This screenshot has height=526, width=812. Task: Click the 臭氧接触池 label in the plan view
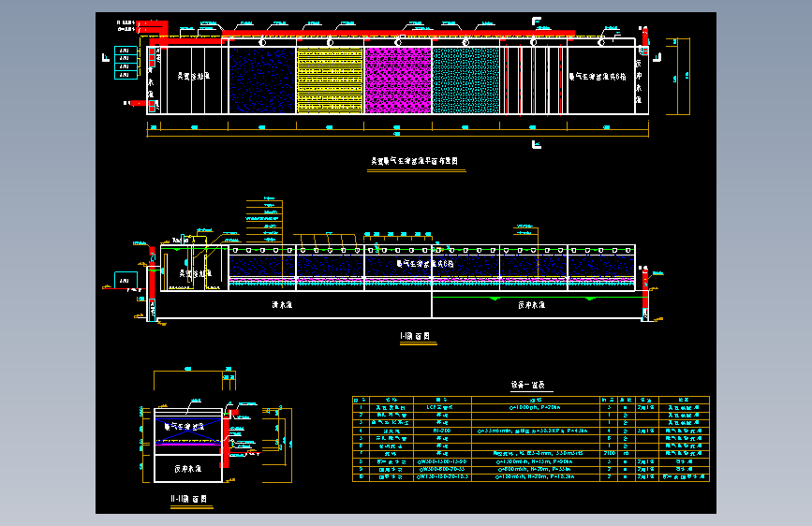(x=194, y=76)
